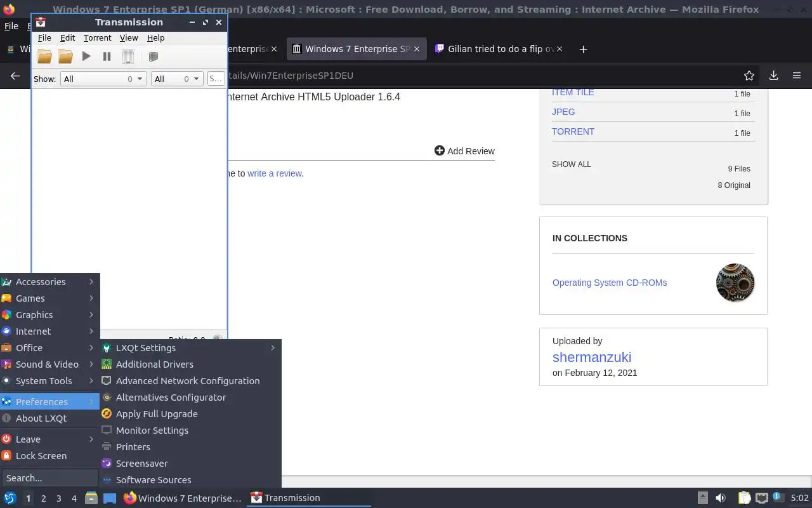Open Apply Full Upgrade entry

pyautogui.click(x=190, y=414)
